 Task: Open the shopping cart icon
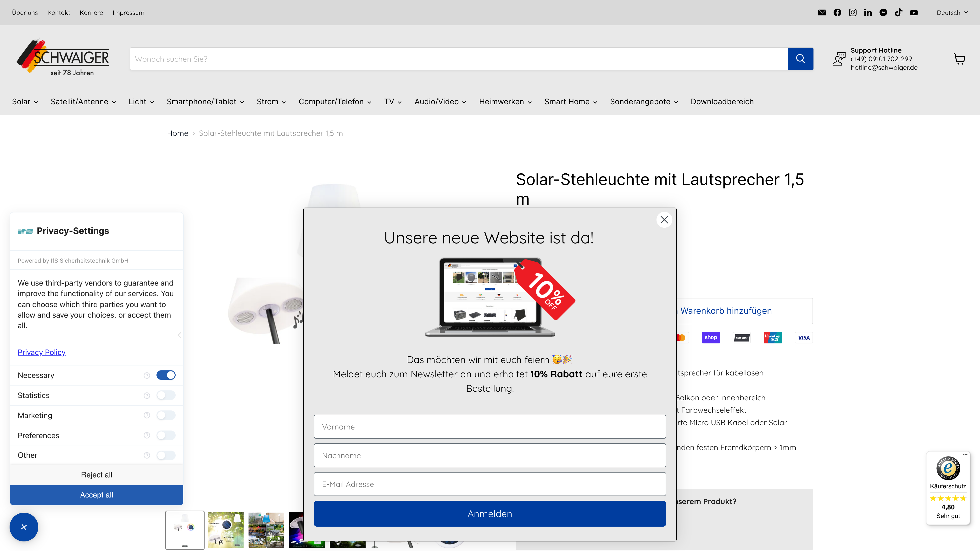coord(959,59)
